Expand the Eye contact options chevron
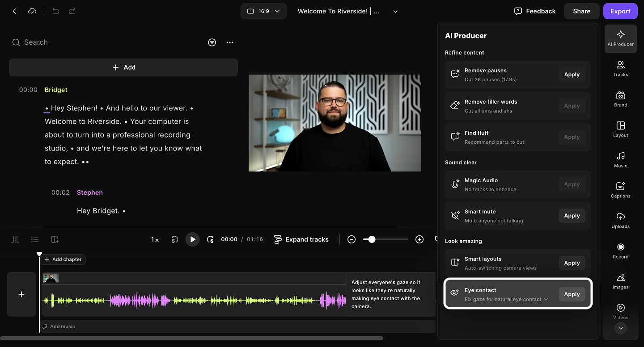This screenshot has width=644, height=347. 546,299
